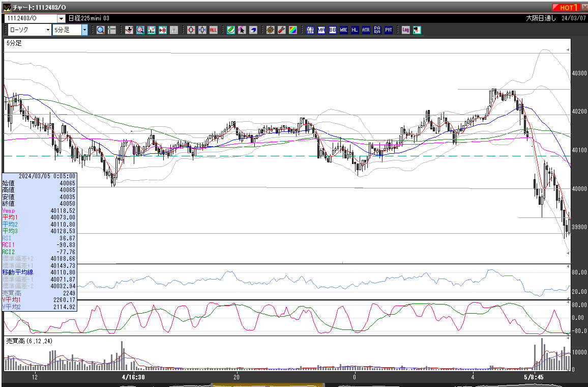Click the 111.2403/O symbol code field
588x387 pixels.
click(x=31, y=18)
